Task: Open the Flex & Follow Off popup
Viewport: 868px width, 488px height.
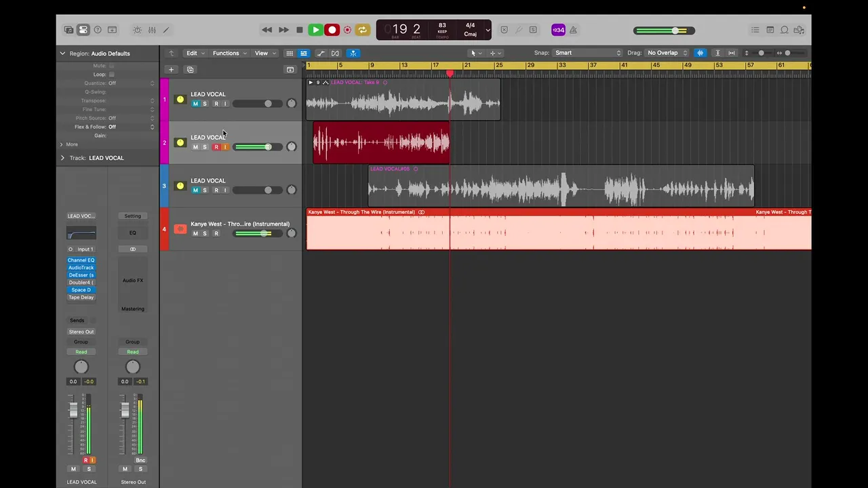Action: pos(132,127)
